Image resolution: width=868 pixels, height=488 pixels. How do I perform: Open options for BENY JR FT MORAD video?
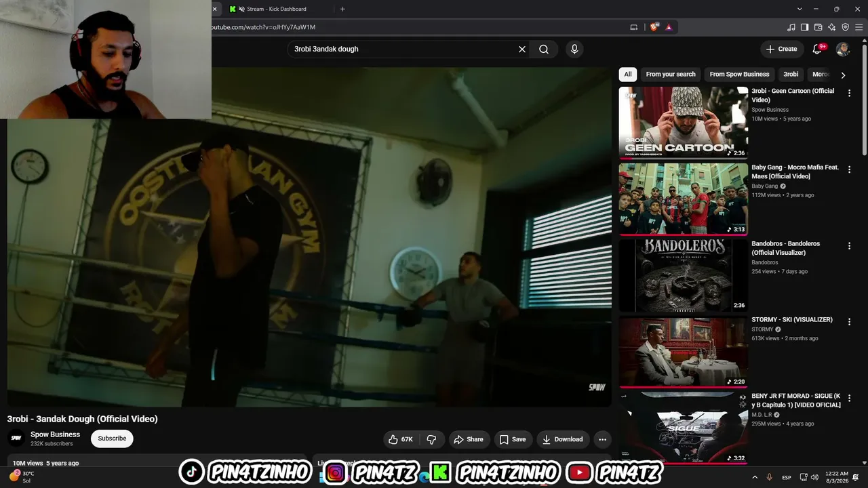[849, 399]
